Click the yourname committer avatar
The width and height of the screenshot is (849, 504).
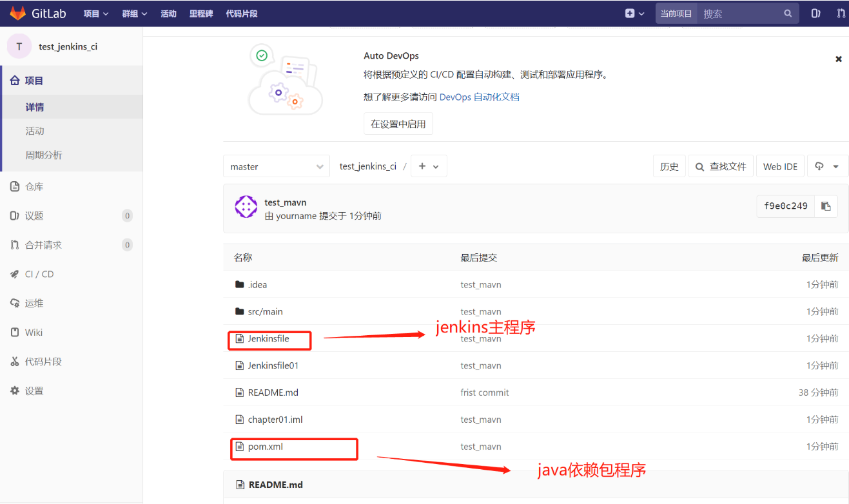point(246,207)
